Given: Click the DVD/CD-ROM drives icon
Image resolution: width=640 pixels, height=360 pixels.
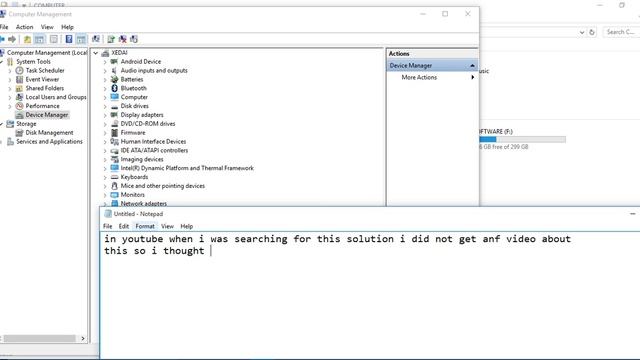Looking at the screenshot, I should coord(114,124).
